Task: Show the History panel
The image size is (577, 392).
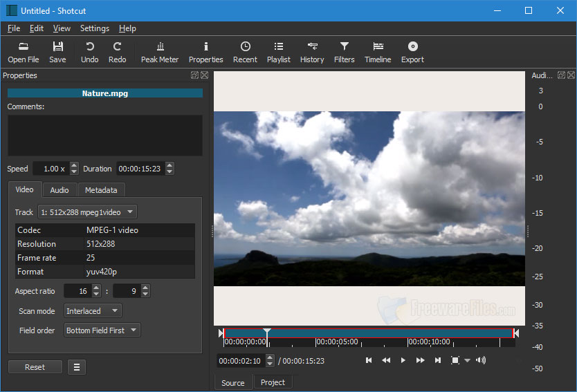Action: 312,52
